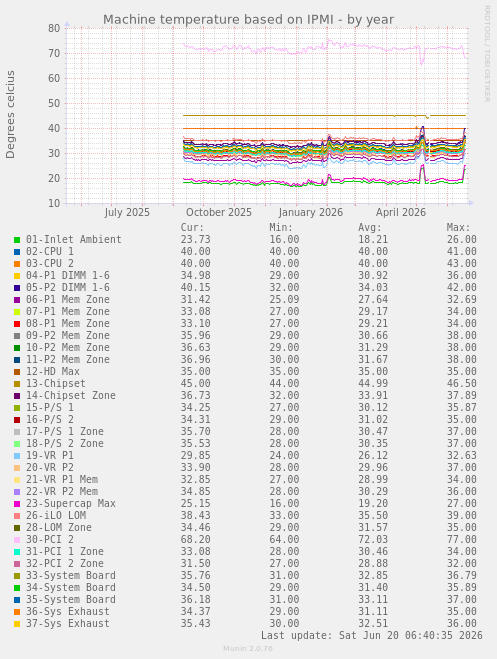Click the 23-Supercap Max average 19.20
This screenshot has height=659, width=497.
point(373,503)
